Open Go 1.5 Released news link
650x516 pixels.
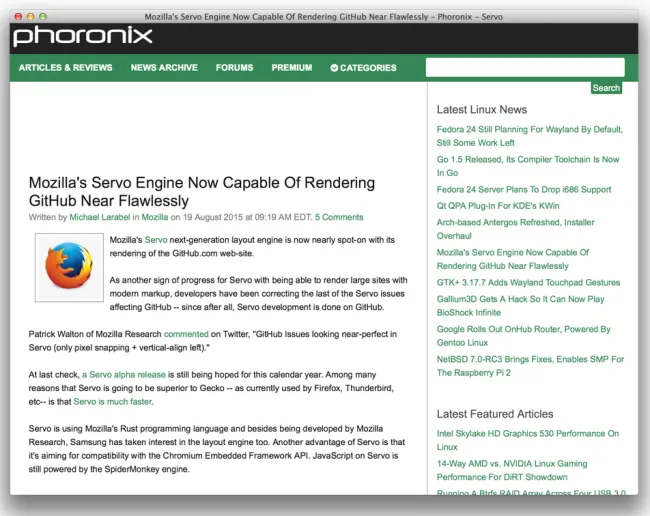pos(528,166)
